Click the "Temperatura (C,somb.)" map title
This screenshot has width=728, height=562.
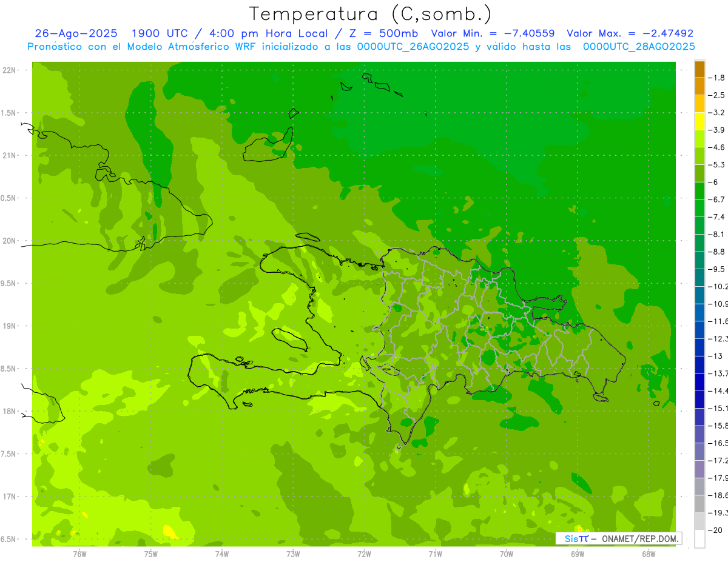[x=371, y=14]
